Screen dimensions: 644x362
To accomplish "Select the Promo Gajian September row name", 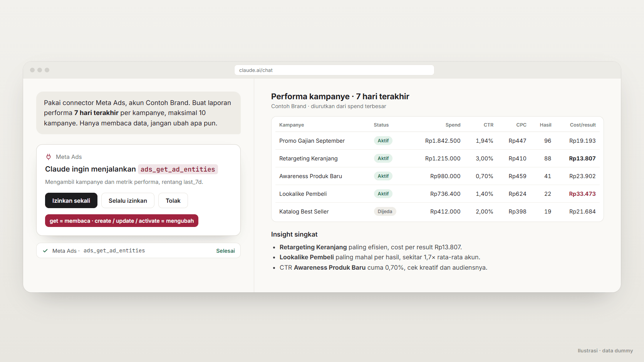I will (x=312, y=141).
